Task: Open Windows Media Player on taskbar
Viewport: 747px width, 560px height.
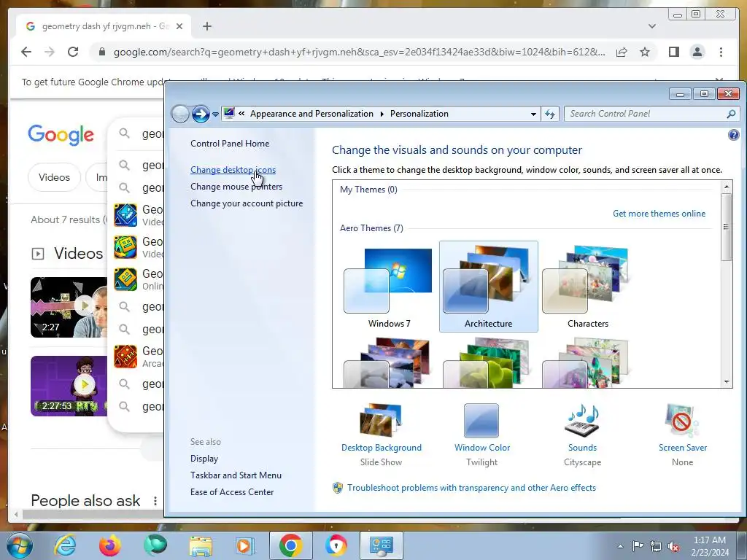Action: click(245, 546)
